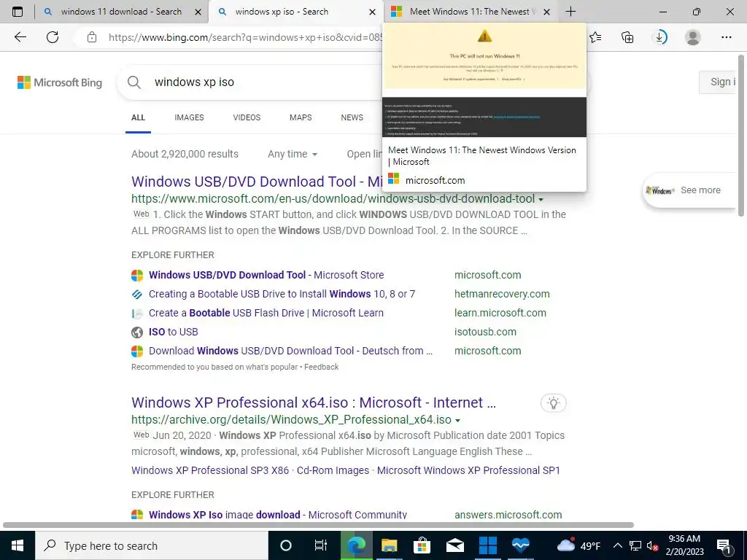Click the vertical page scrollbar
Screen dimensions: 747x560
pos(741,136)
